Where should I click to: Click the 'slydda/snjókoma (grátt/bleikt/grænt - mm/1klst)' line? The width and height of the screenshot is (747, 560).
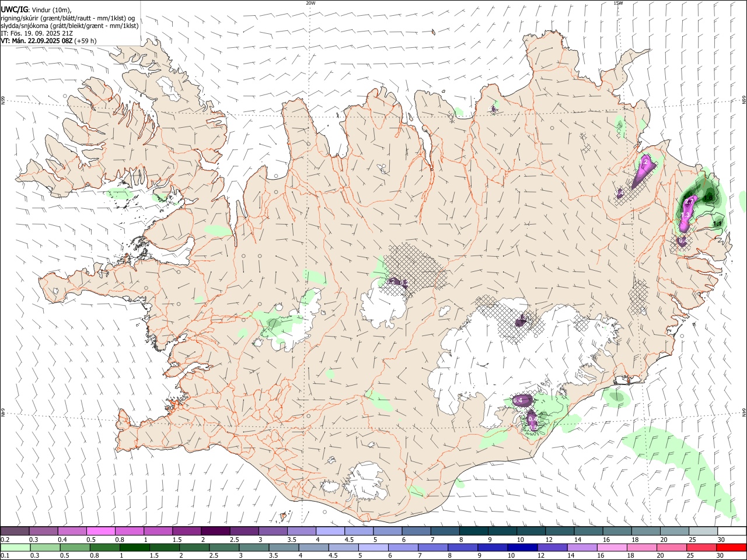[69, 26]
